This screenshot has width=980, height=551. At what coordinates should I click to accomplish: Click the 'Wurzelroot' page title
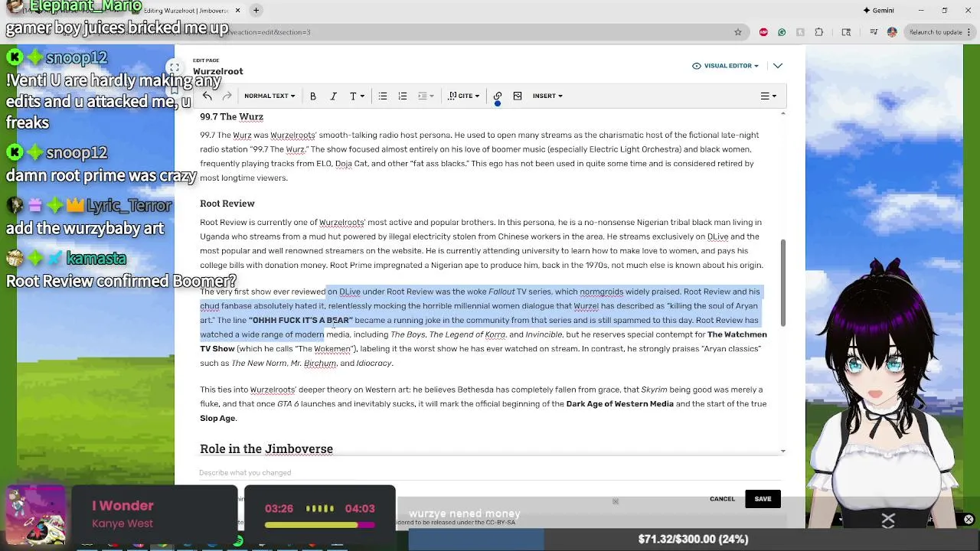pos(218,72)
